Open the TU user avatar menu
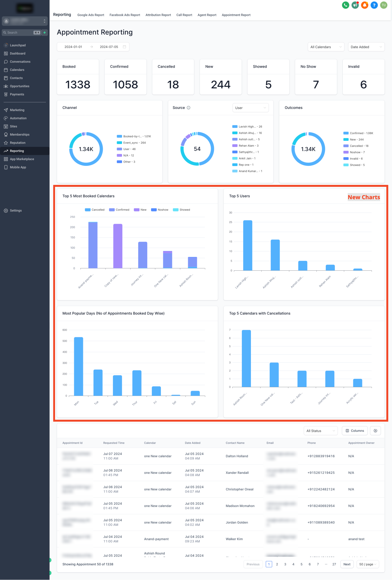The width and height of the screenshot is (392, 580). [383, 5]
